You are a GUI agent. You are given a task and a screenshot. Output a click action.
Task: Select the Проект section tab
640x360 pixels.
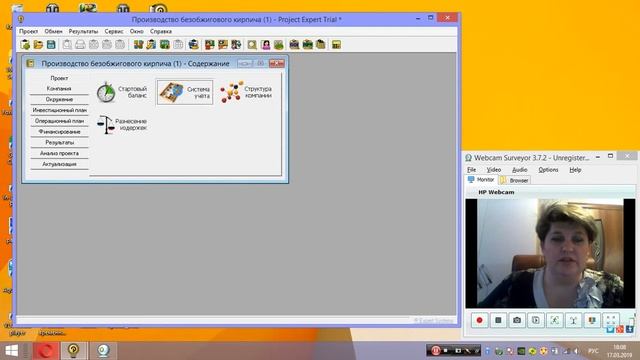coord(59,78)
